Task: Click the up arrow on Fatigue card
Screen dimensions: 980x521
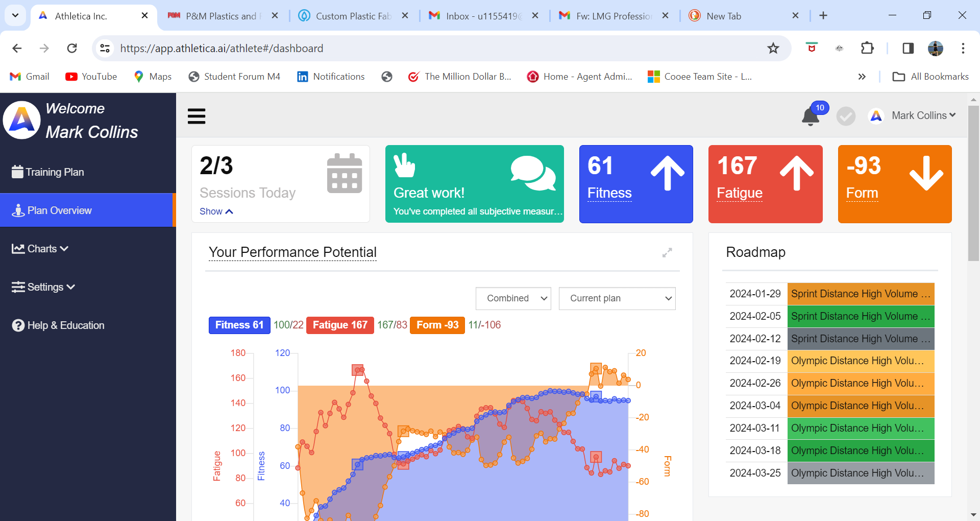Action: [x=797, y=173]
